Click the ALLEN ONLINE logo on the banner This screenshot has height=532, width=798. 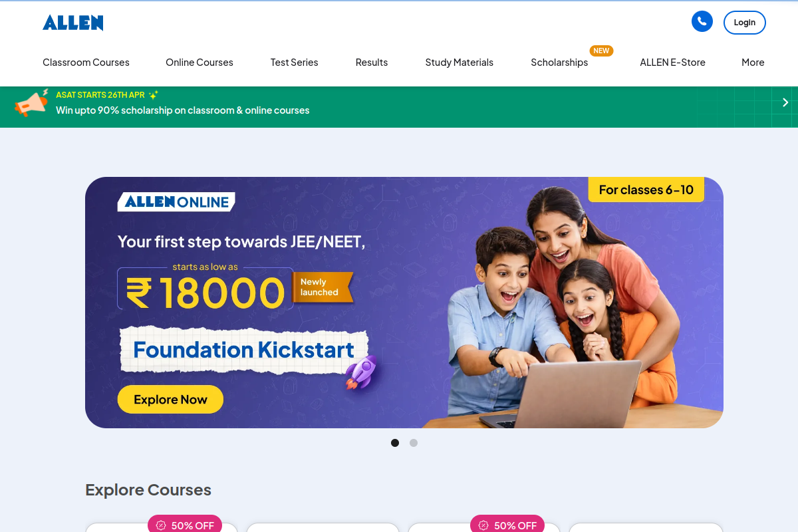point(176,202)
